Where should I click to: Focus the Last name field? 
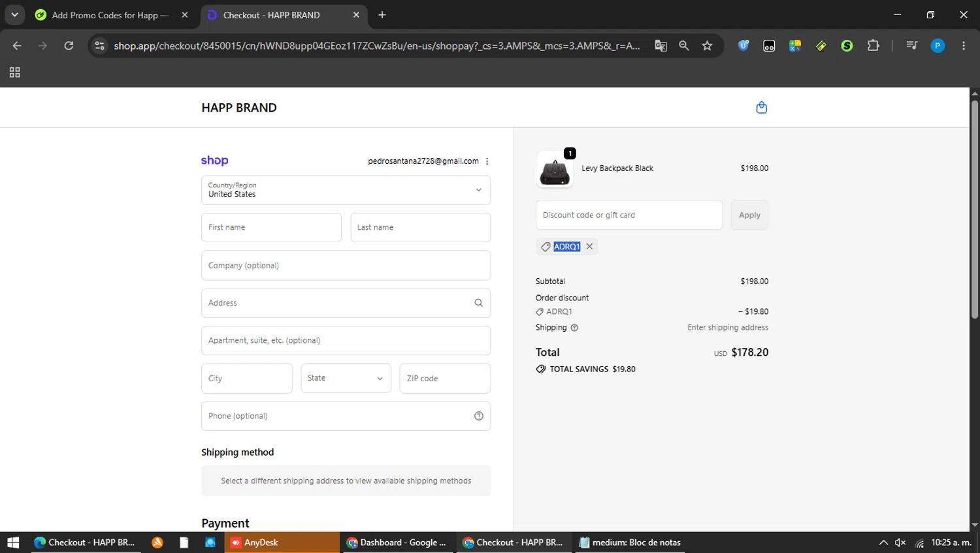[x=421, y=227]
